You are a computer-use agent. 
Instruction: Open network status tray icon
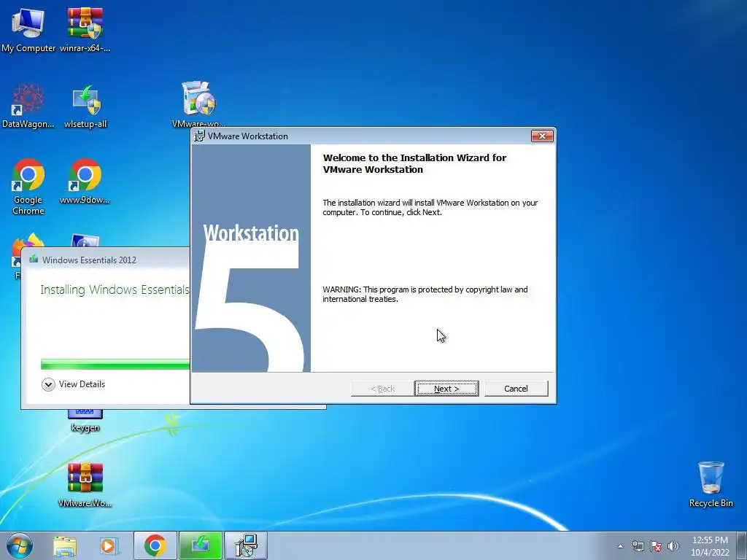(638, 546)
